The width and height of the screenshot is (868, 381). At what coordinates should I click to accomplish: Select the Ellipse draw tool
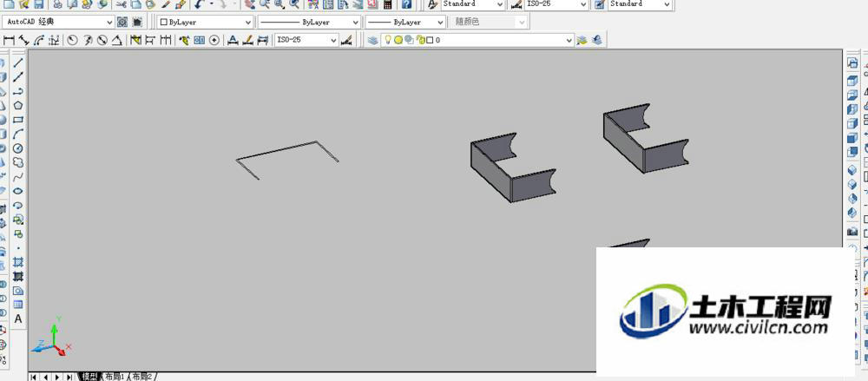click(x=18, y=191)
